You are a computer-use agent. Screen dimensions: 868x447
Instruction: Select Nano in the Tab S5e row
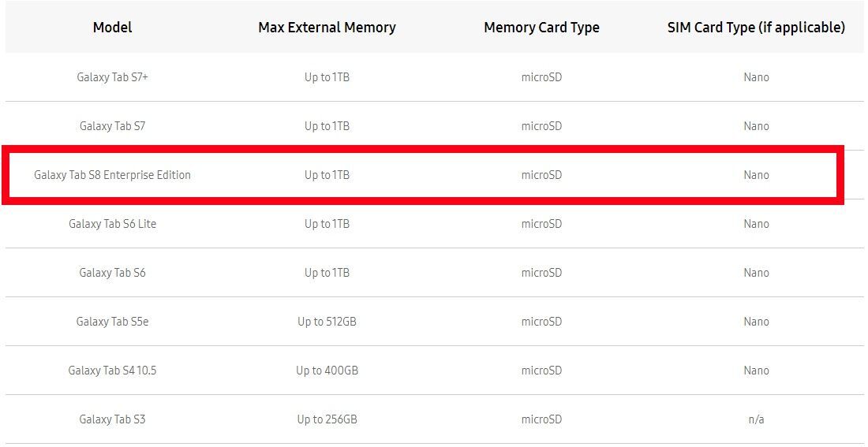756,322
